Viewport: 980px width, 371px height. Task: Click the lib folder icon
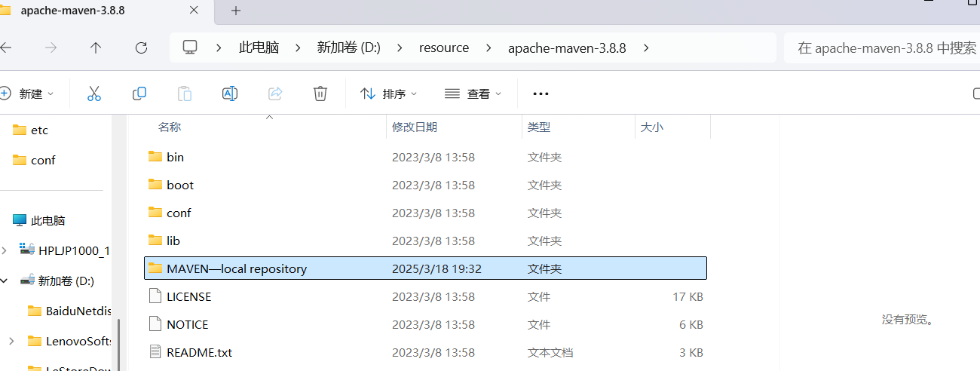pyautogui.click(x=155, y=241)
